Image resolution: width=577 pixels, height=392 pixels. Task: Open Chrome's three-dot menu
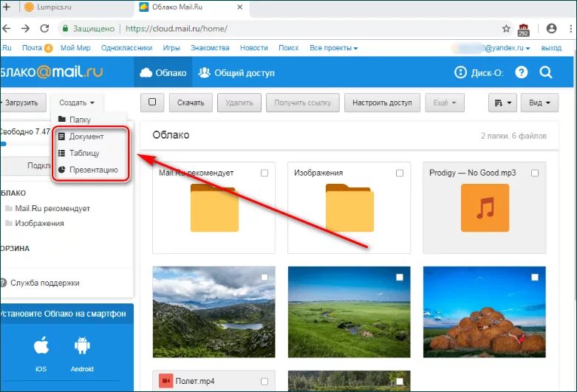[x=571, y=28]
